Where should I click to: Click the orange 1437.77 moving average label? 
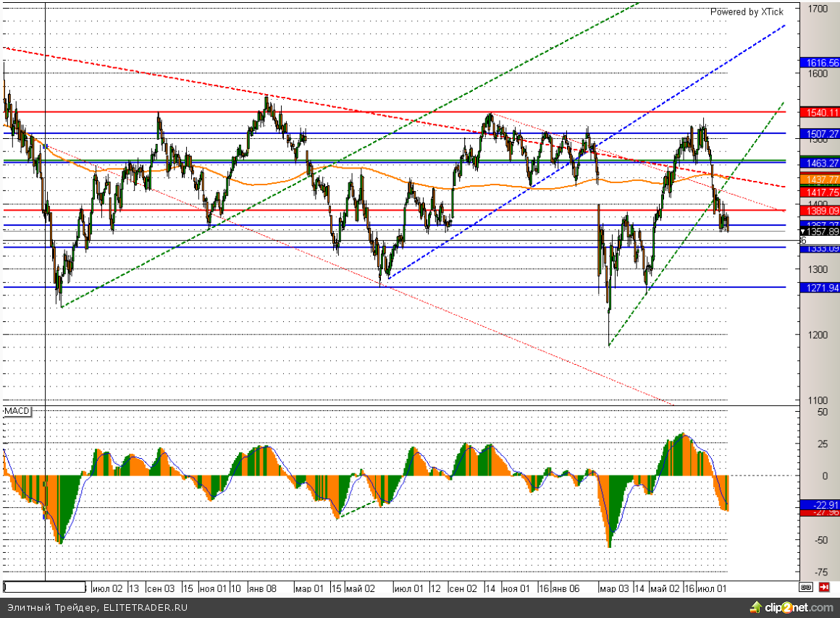coord(820,179)
